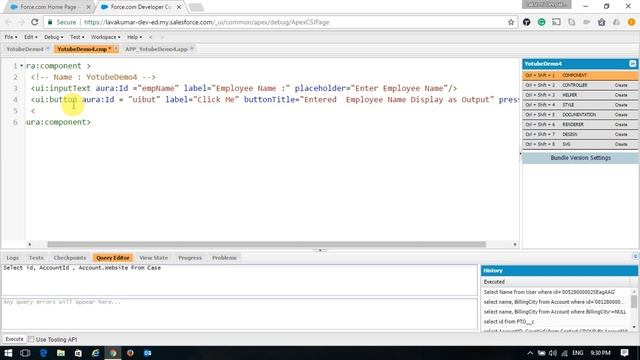Open the Logs tab
Image resolution: width=640 pixels, height=360 pixels.
pyautogui.click(x=13, y=258)
